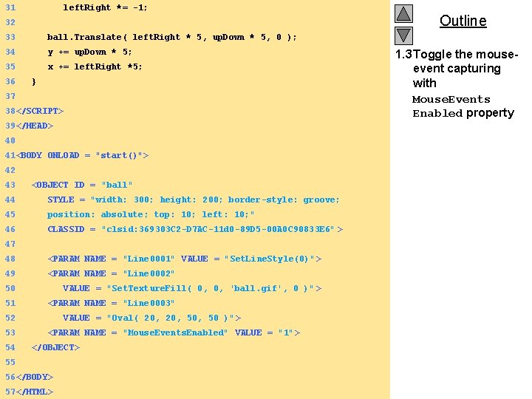Click the </BODY> tag on line 56
The height and width of the screenshot is (399, 532).
35,377
